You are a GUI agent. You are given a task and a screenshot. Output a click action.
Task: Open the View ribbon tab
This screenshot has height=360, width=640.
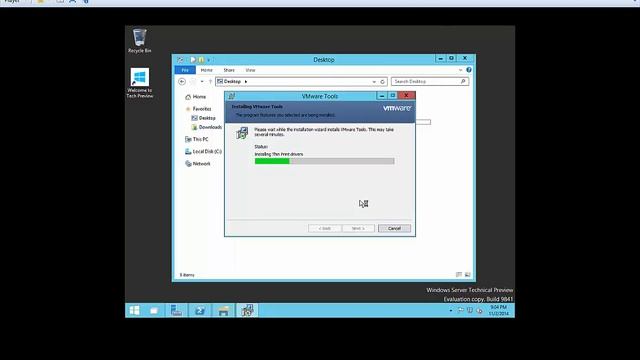[250, 70]
